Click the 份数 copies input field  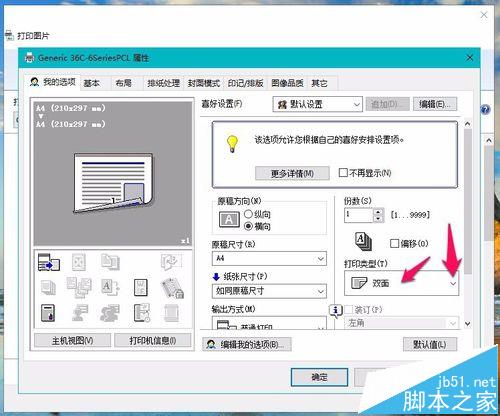point(359,215)
